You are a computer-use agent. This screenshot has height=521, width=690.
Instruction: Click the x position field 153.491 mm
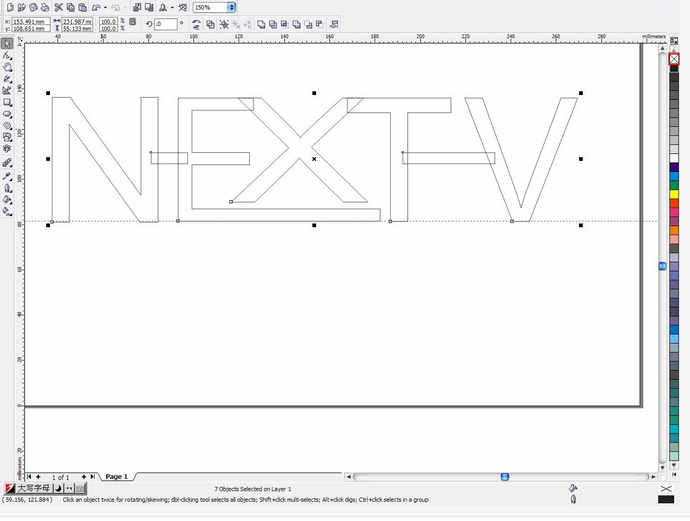[x=31, y=21]
